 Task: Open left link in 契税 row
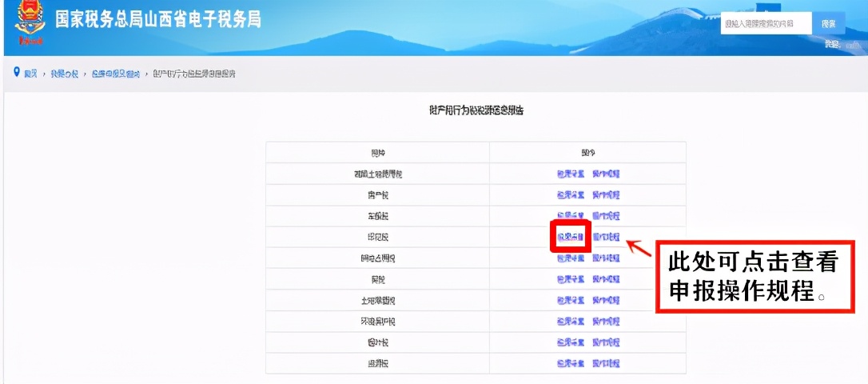click(x=571, y=278)
